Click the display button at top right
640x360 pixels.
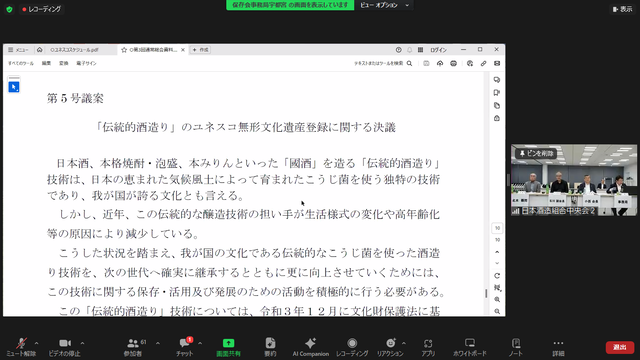pyautogui.click(x=622, y=9)
